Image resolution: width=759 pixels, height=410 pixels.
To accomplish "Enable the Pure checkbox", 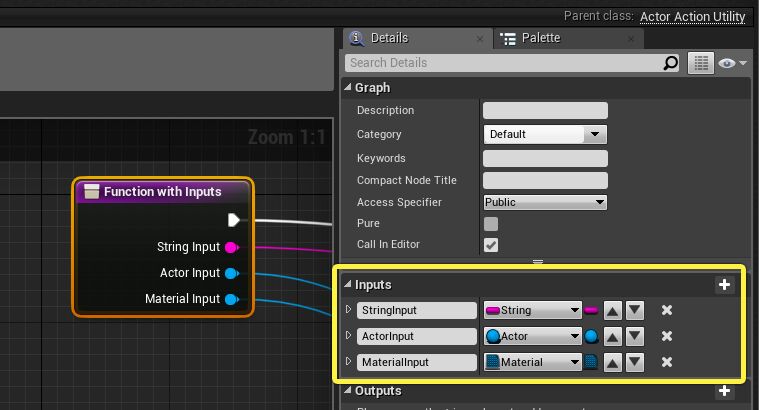I will click(491, 224).
